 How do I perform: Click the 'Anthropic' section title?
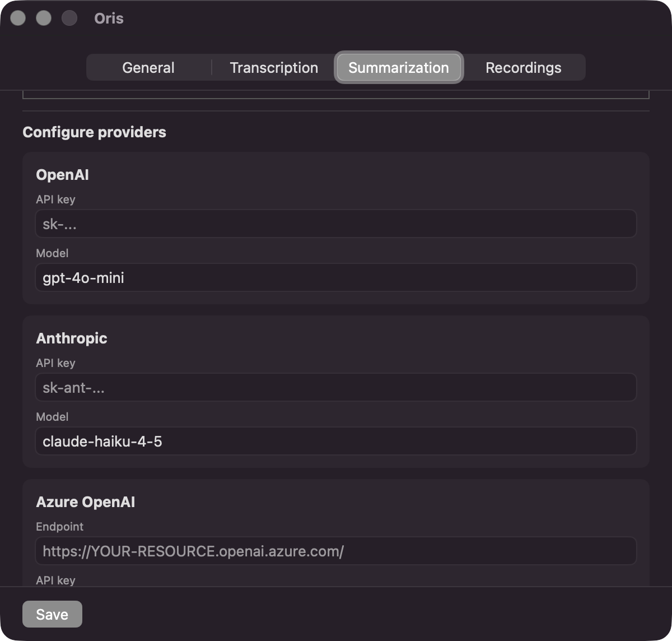pos(71,338)
